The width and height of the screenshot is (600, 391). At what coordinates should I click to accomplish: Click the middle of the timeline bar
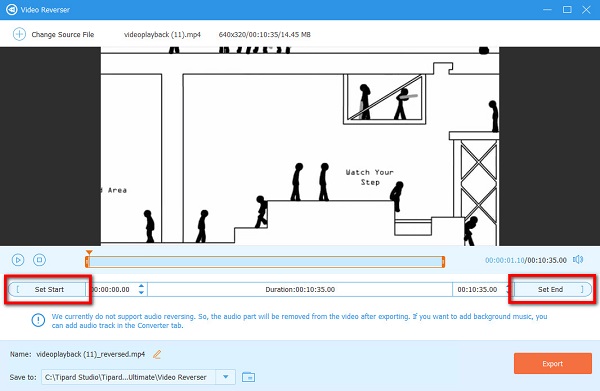(265, 262)
